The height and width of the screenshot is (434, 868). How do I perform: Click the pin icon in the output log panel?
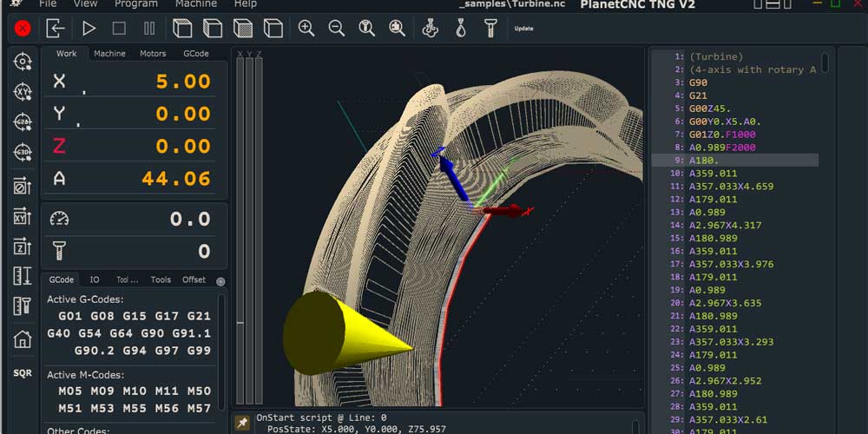pyautogui.click(x=242, y=423)
